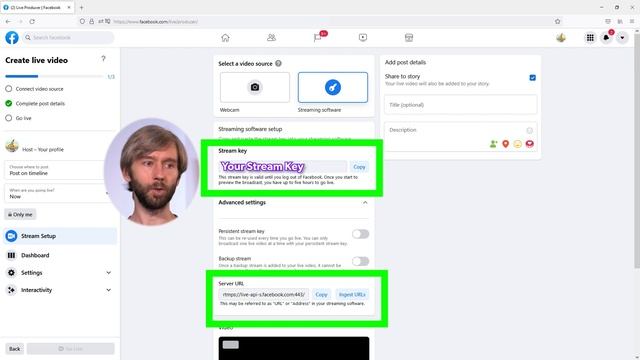
Task: Open Choose where to post dropdown
Action: point(56,170)
